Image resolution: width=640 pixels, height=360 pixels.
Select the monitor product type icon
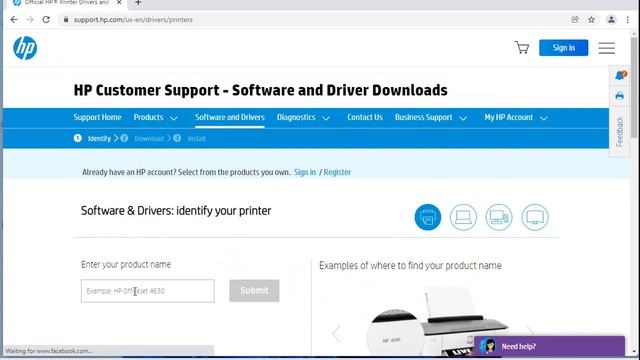tap(535, 217)
